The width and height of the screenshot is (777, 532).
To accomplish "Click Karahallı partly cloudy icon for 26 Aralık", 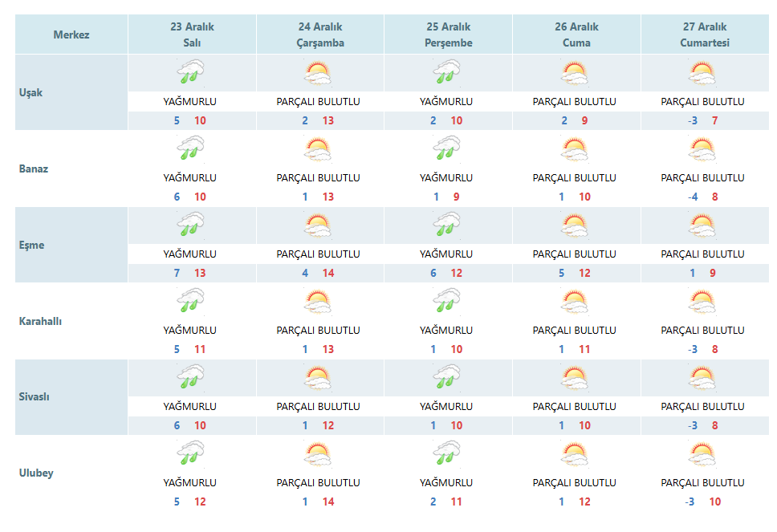I will click(575, 302).
